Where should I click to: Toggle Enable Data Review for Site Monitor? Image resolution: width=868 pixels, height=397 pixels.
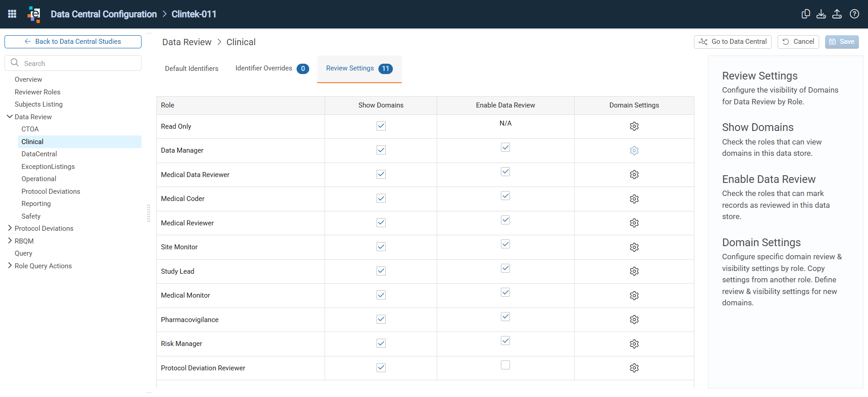click(x=505, y=244)
